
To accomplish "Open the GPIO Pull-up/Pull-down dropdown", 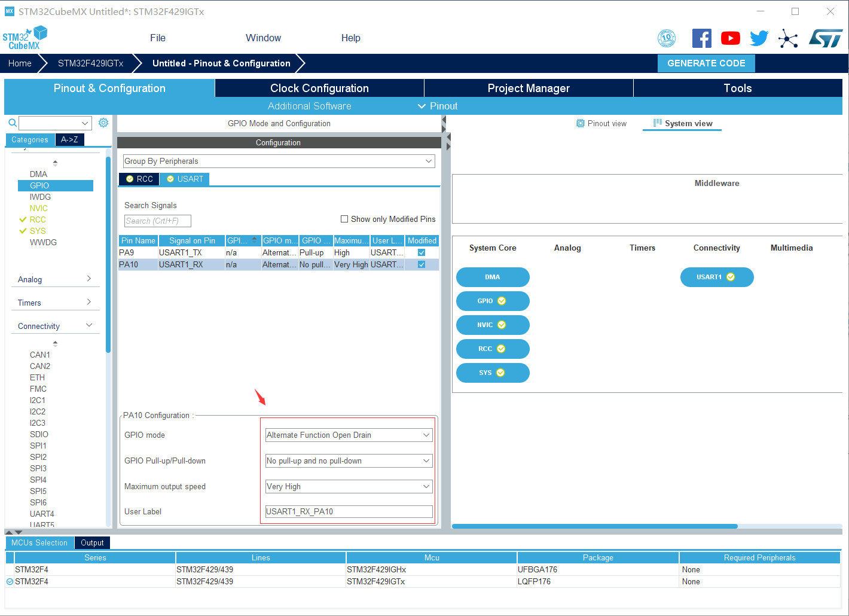I will click(x=349, y=461).
